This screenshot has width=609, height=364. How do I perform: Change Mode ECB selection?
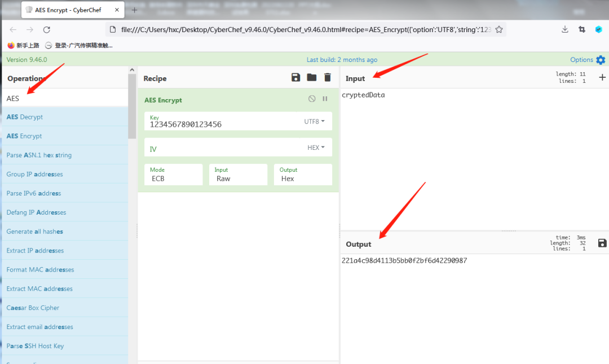173,175
